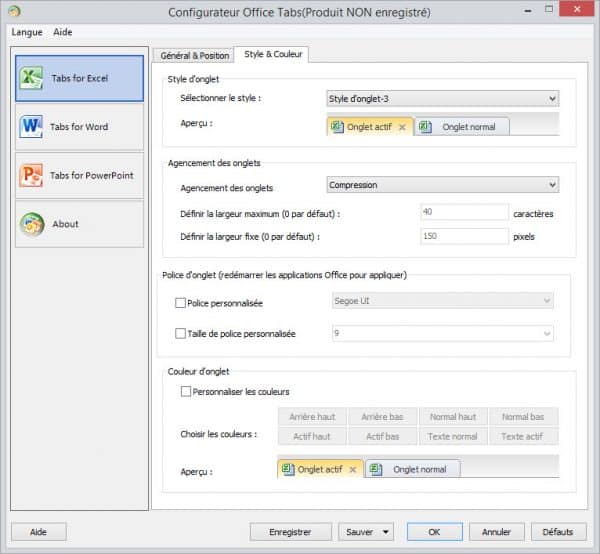Screen dimensions: 600x554
Task: Click the Excel icon in sidebar
Action: point(31,78)
